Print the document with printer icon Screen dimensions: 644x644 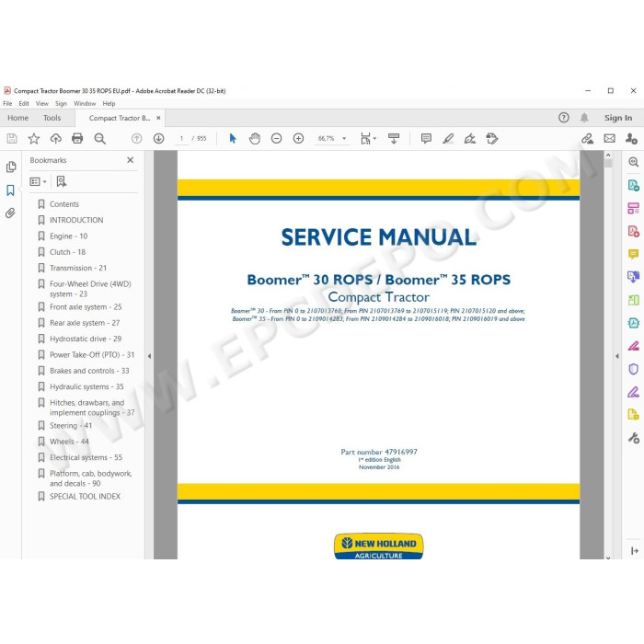[x=77, y=138]
